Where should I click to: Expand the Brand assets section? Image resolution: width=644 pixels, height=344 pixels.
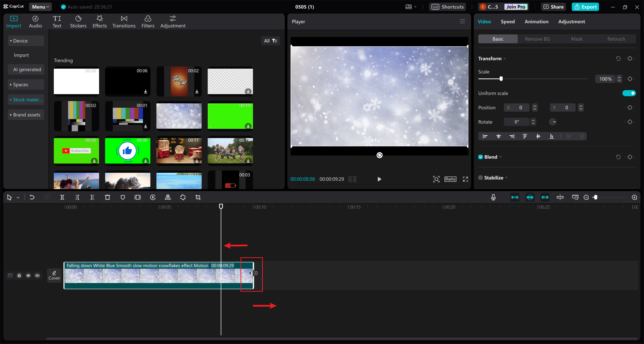(26, 115)
